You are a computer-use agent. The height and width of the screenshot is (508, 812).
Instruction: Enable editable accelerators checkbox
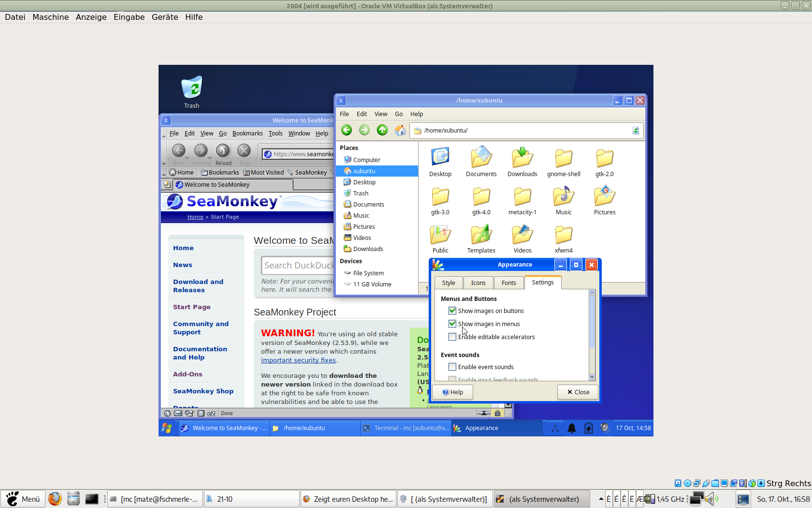point(452,337)
